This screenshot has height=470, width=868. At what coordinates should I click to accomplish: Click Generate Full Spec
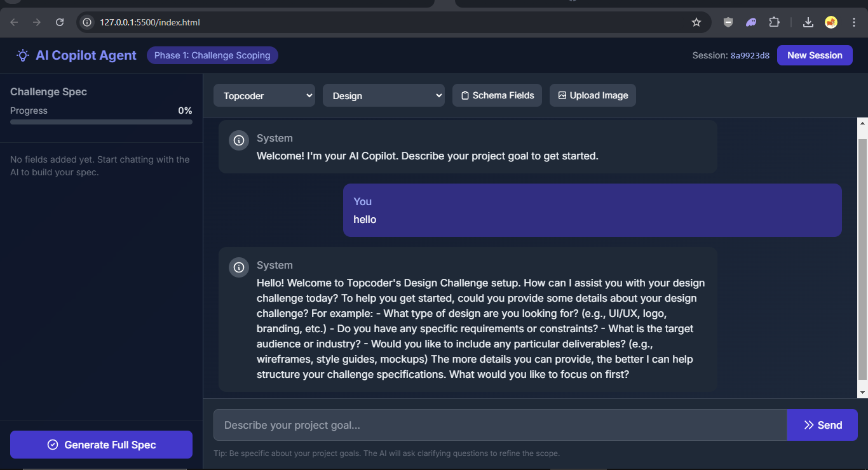tap(101, 445)
